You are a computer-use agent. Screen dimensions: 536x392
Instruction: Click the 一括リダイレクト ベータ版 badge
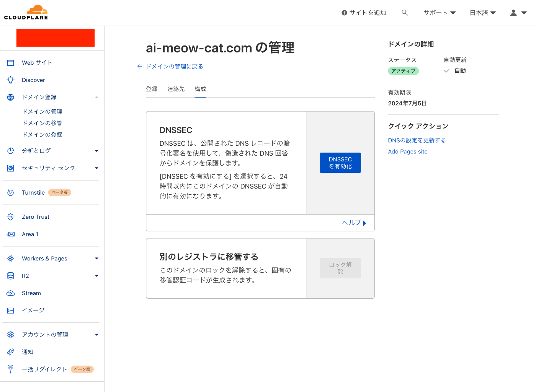pyautogui.click(x=82, y=369)
